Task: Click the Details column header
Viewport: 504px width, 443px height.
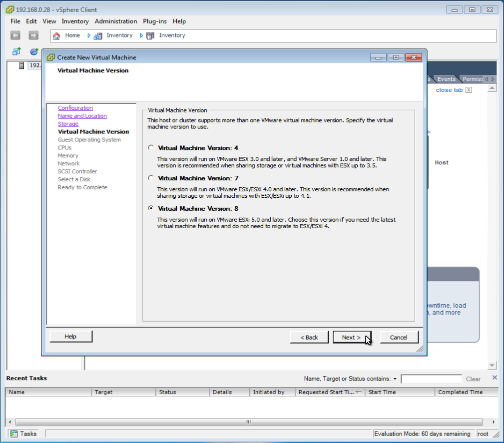Action: (x=230, y=392)
